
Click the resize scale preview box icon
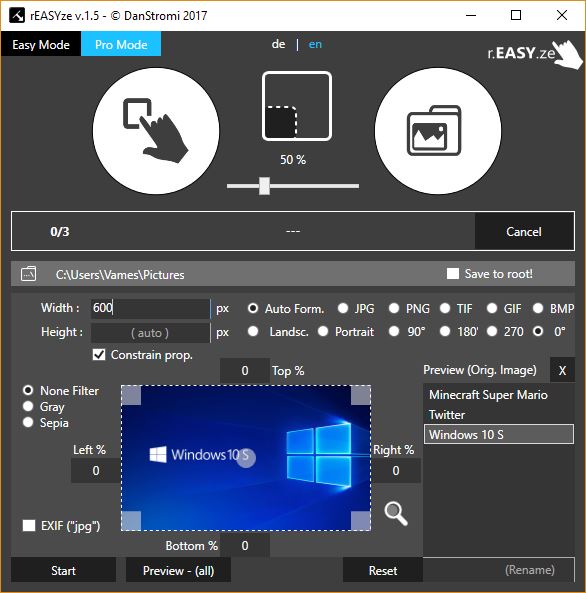click(x=297, y=106)
